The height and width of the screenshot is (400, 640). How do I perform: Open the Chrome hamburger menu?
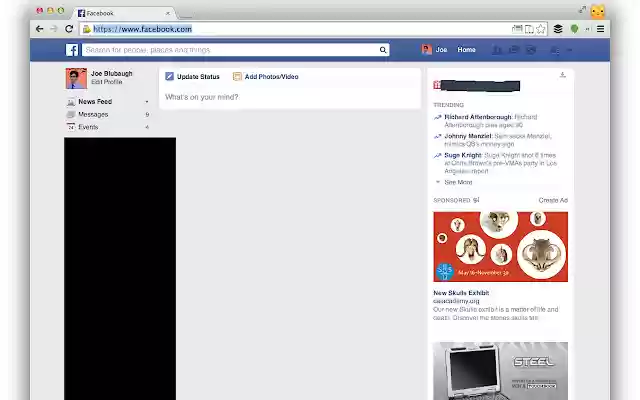coord(600,29)
